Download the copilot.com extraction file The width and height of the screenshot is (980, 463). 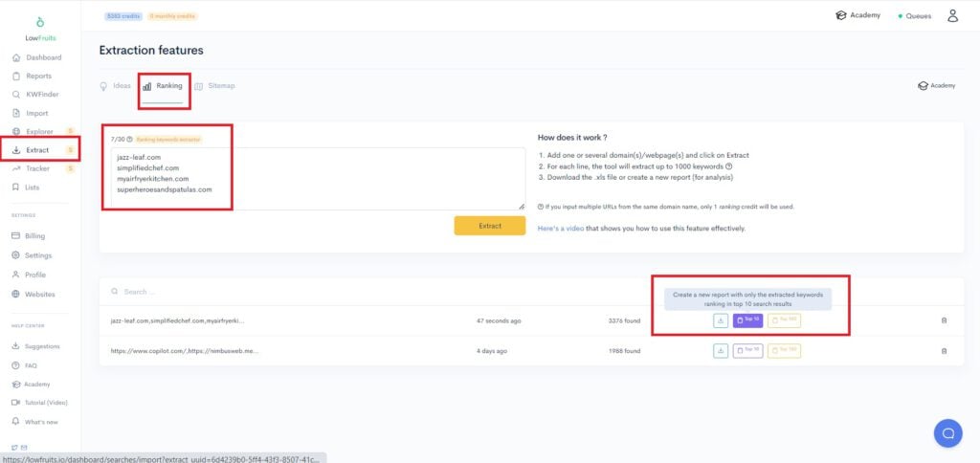[x=721, y=351]
